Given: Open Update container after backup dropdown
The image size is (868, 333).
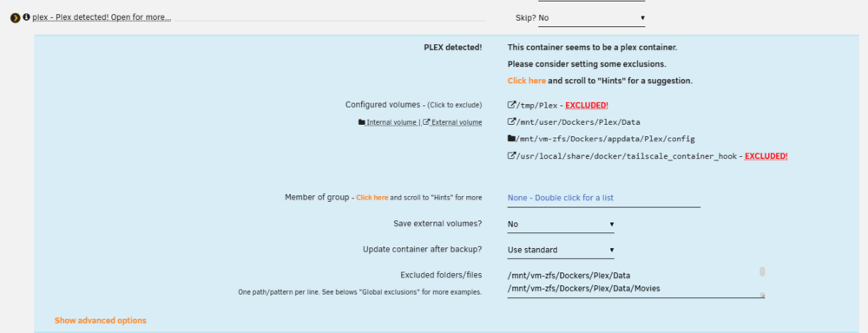Looking at the screenshot, I should [x=561, y=250].
